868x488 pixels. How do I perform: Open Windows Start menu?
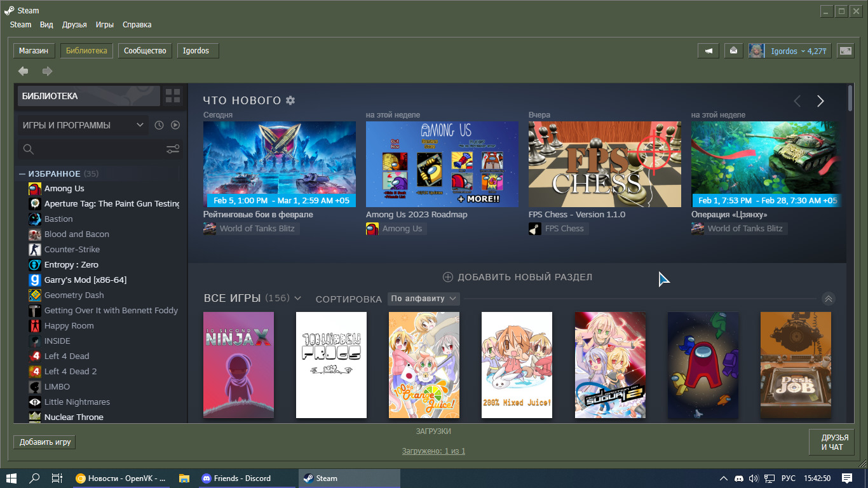tap(11, 478)
